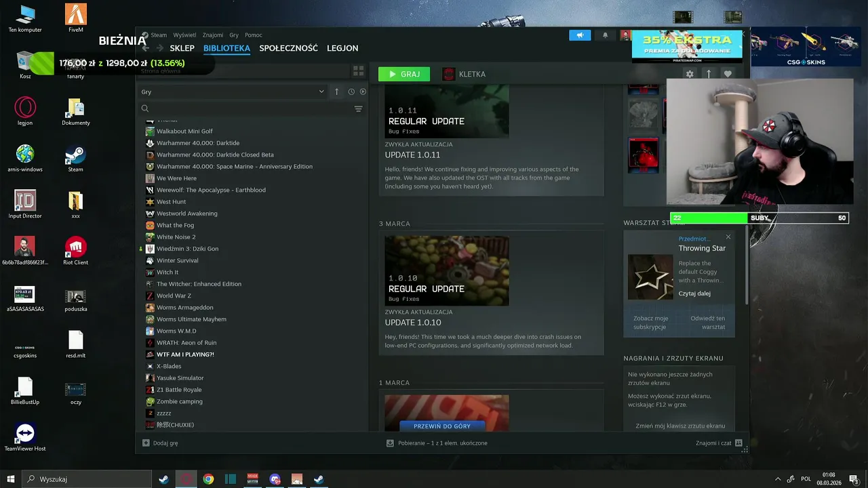Click the right-side workshop panel scrollbar
Viewport: 868px width, 488px height.
[x=746, y=264]
